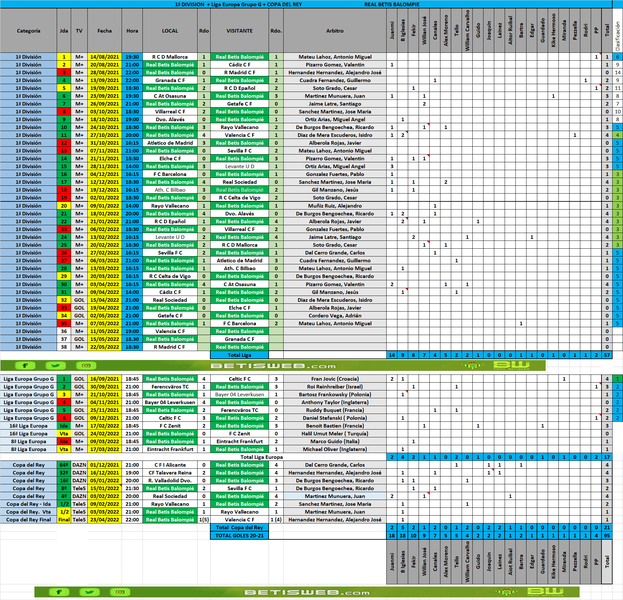Select the 'Hora' column header
Viewport: 623px width, 600px height.
tap(132, 31)
